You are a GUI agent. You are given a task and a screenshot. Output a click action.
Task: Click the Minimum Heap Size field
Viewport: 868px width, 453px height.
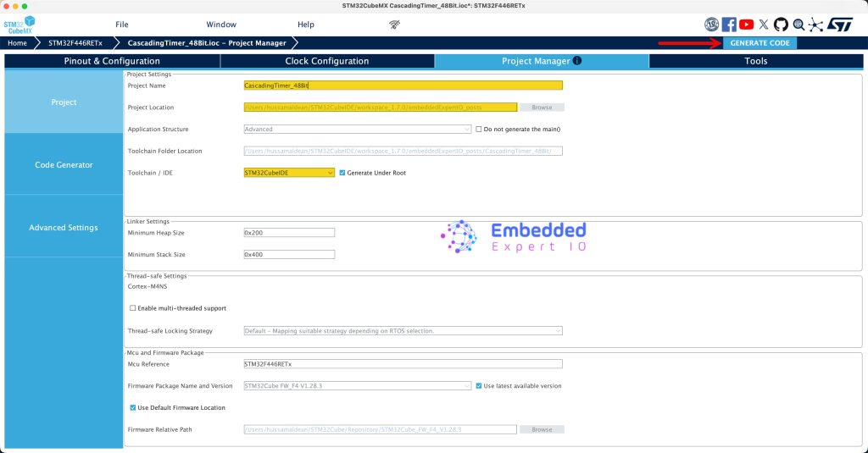coord(289,233)
